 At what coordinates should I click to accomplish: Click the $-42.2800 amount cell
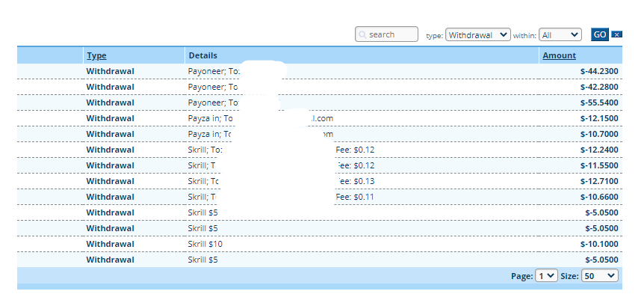[599, 87]
